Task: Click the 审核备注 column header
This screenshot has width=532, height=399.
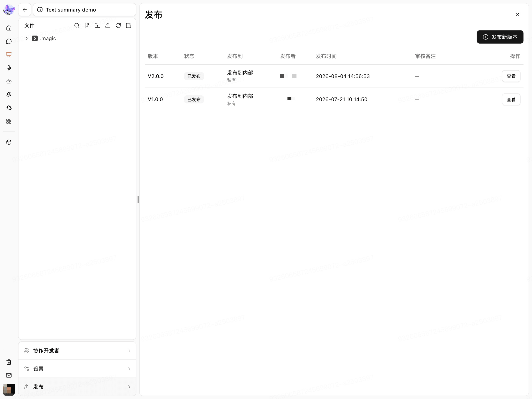Action: [426, 56]
